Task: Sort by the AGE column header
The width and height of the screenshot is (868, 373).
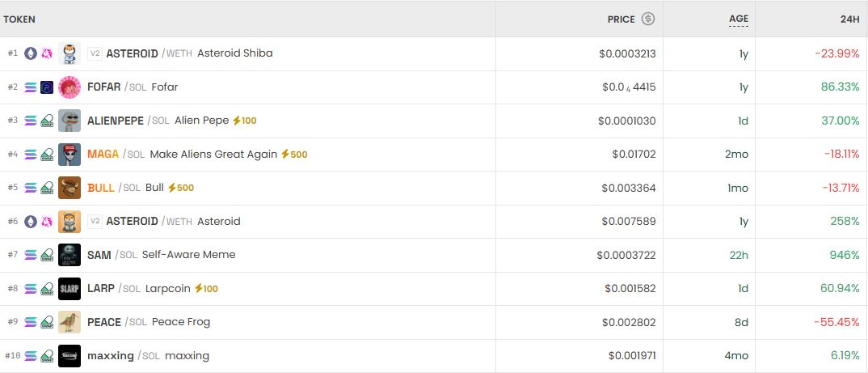Action: 739,19
